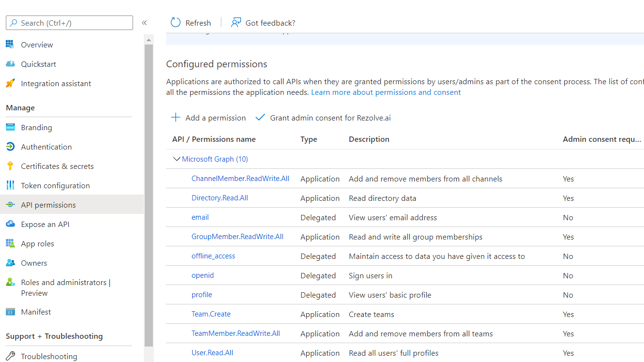Collapse the Microsoft Graph chevron
The image size is (644, 362).
click(176, 159)
